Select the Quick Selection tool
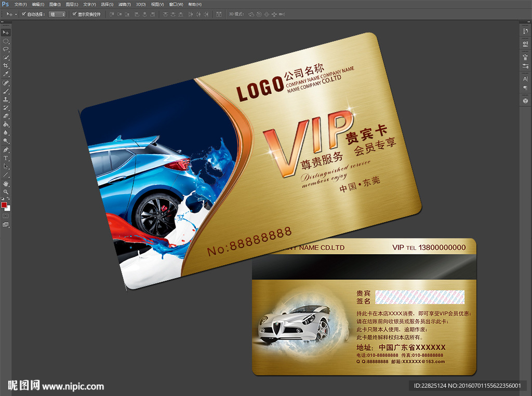The width and height of the screenshot is (532, 396). point(6,58)
